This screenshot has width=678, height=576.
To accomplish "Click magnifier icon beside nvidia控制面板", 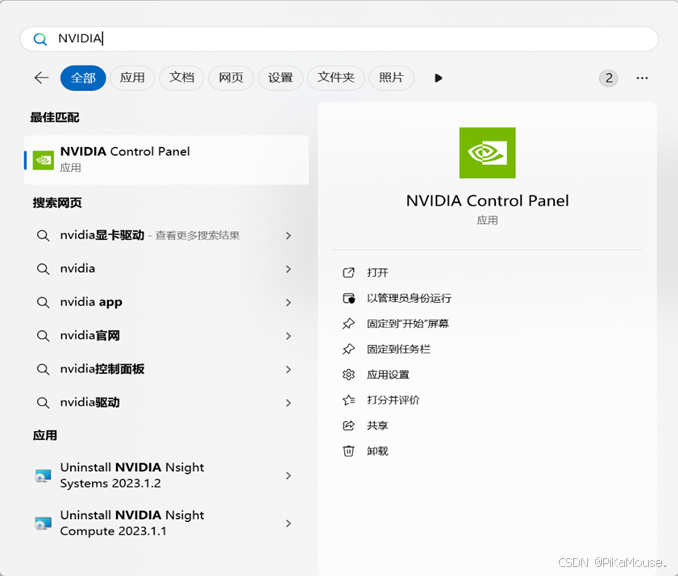I will (x=43, y=369).
